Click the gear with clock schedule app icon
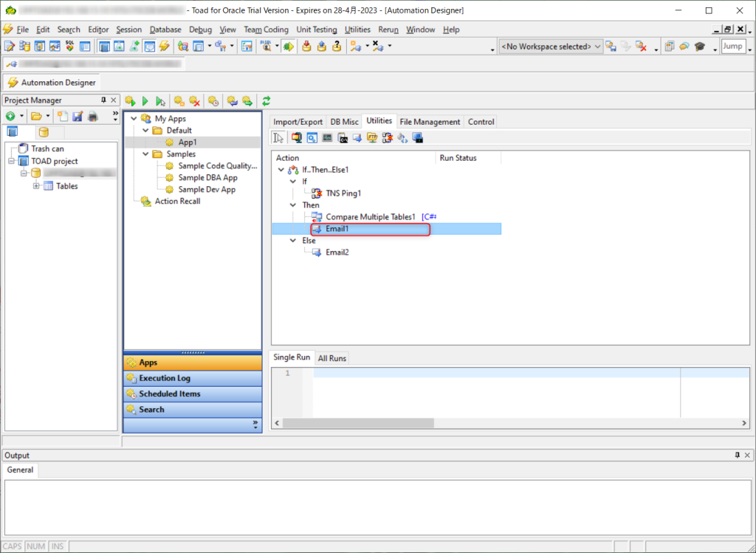Viewport: 756px width, 553px height. pyautogui.click(x=213, y=101)
